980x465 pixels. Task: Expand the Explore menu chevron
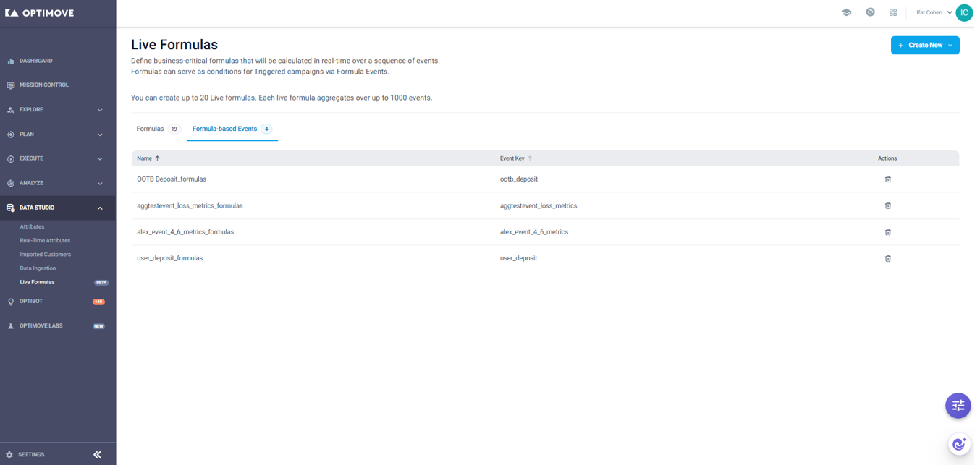pos(100,110)
